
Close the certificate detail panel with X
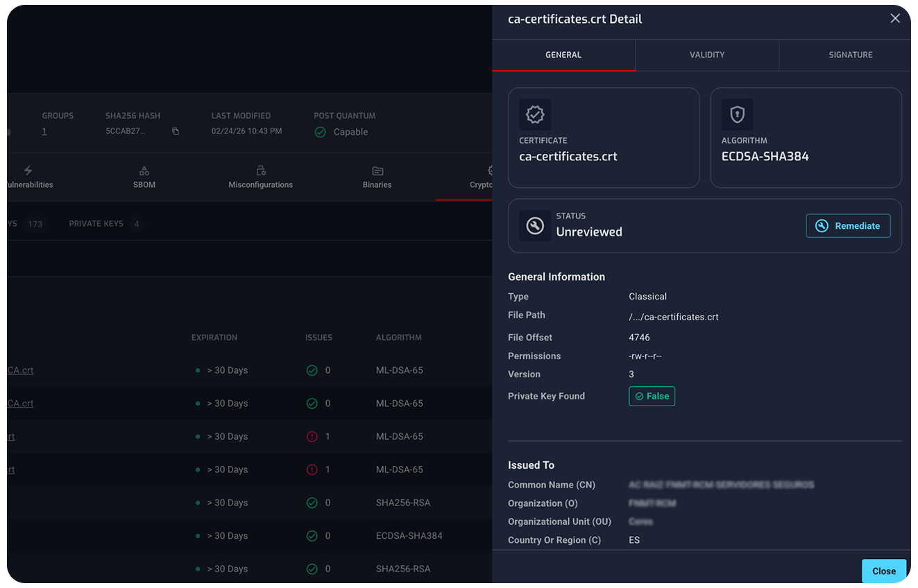pyautogui.click(x=895, y=19)
